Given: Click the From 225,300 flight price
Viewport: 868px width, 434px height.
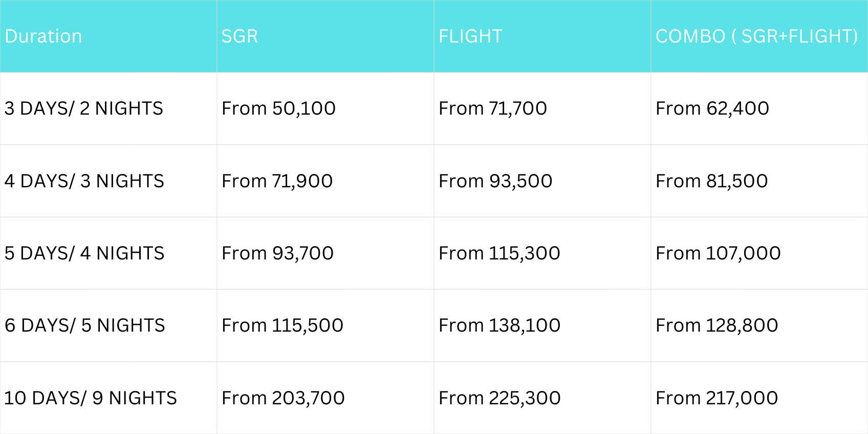Looking at the screenshot, I should pyautogui.click(x=500, y=398).
